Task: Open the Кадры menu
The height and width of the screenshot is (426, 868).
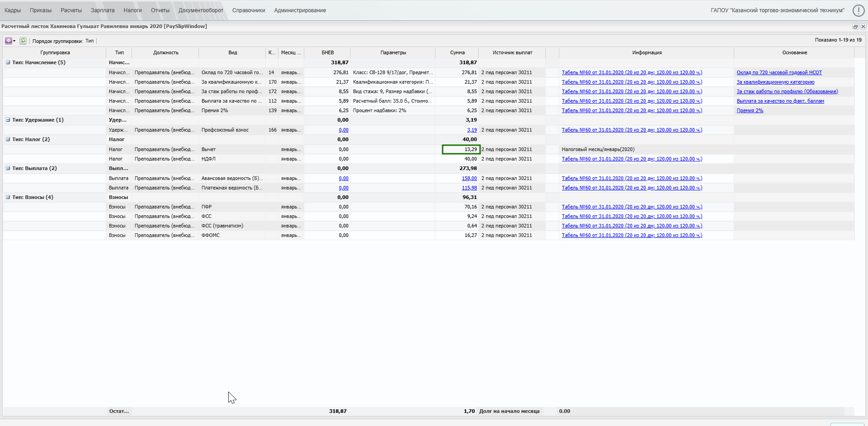Action: (x=13, y=10)
